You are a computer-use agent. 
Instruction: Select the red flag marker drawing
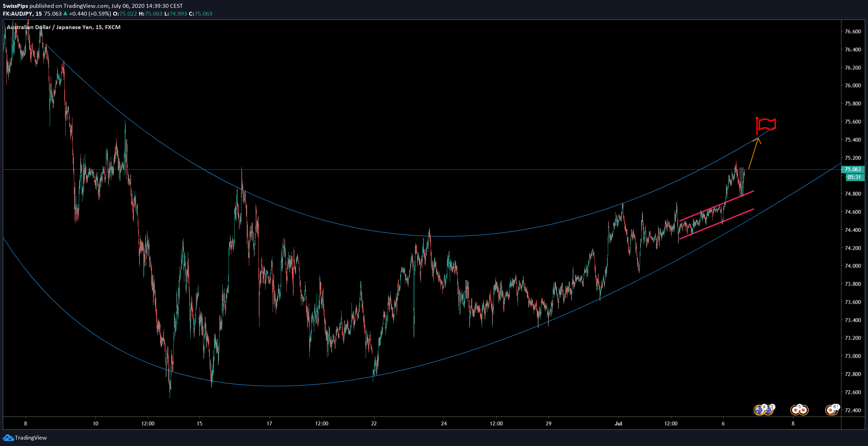pos(766,126)
